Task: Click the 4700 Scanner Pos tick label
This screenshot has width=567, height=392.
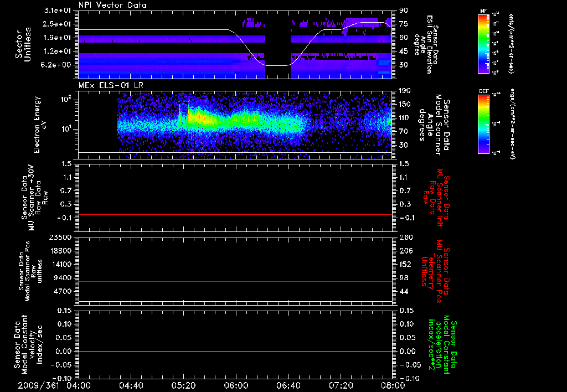Action: click(63, 291)
